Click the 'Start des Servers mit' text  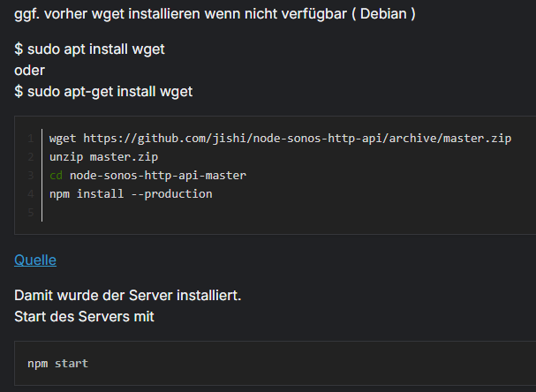(x=84, y=315)
